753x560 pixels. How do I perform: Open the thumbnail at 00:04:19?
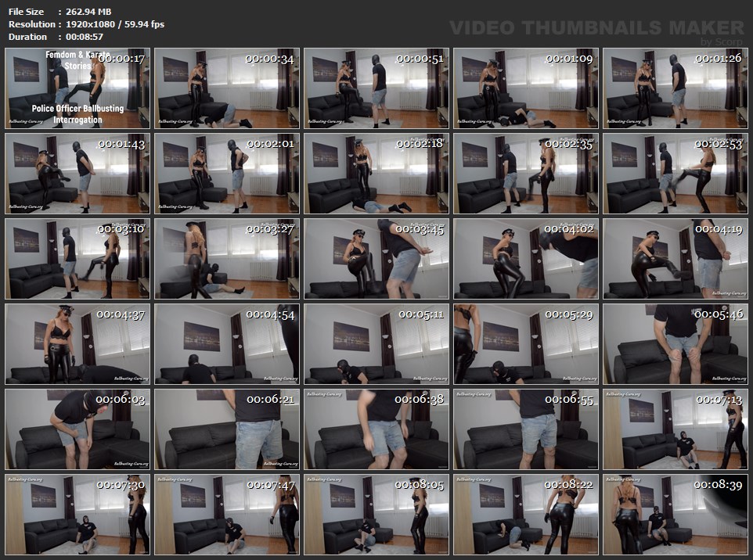(676, 258)
